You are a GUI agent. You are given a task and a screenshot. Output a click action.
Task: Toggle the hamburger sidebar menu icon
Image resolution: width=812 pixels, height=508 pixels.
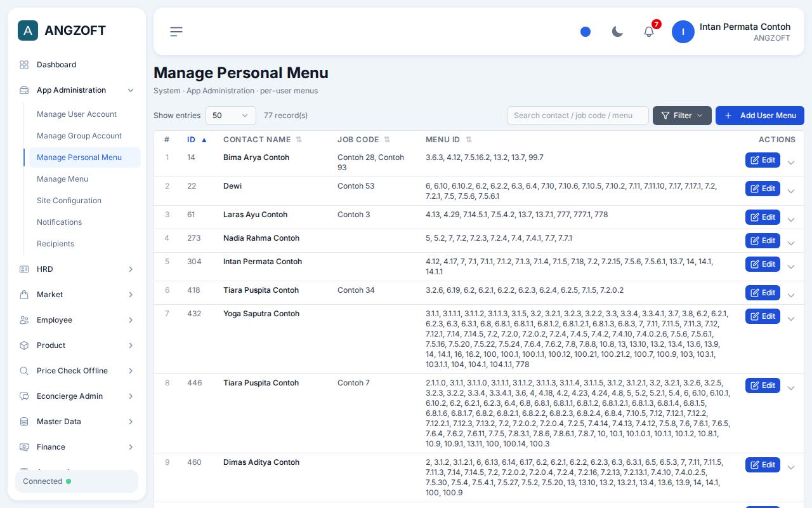click(x=176, y=31)
